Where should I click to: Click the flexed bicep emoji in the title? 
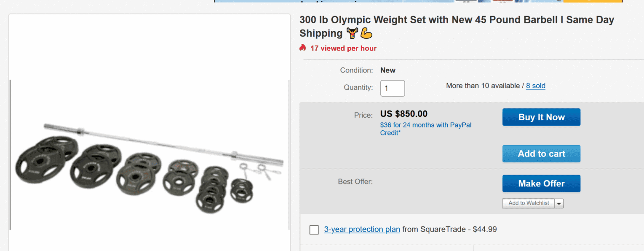point(366,33)
